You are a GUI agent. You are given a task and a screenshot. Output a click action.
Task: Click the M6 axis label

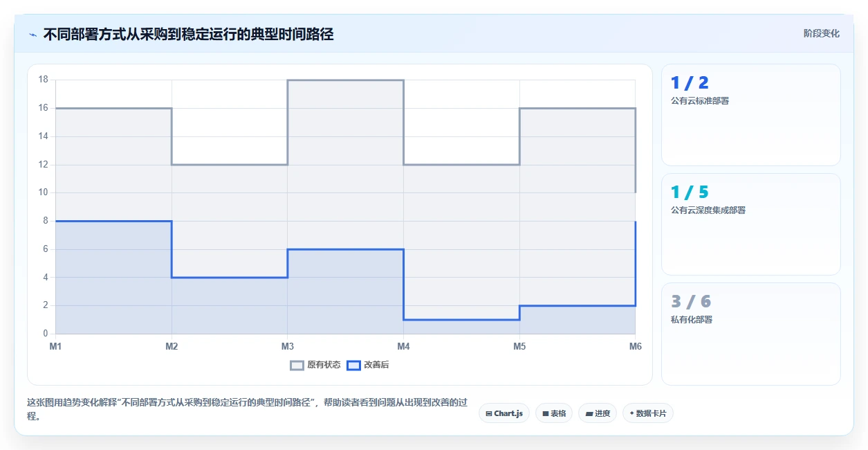point(635,346)
